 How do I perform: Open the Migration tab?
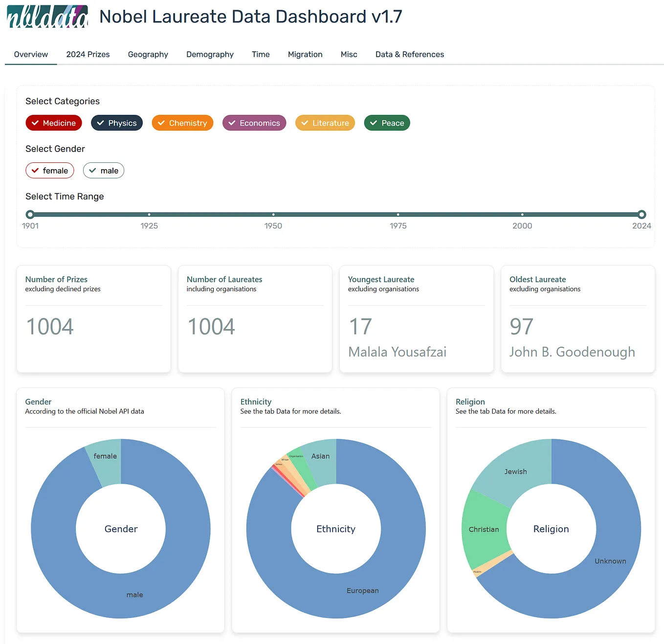pos(305,54)
